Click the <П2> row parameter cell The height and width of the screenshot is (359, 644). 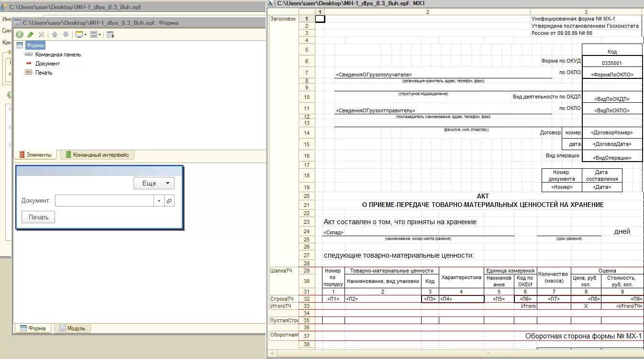(x=383, y=299)
